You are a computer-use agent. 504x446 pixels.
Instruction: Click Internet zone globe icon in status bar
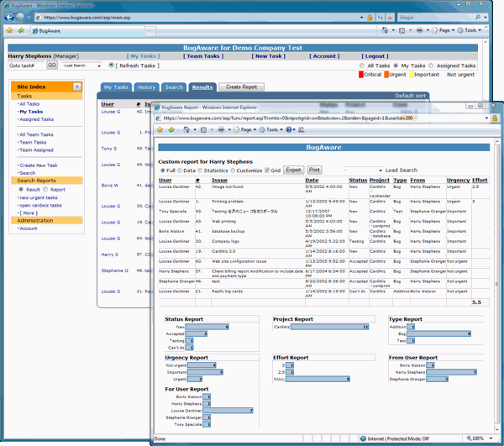(363, 438)
